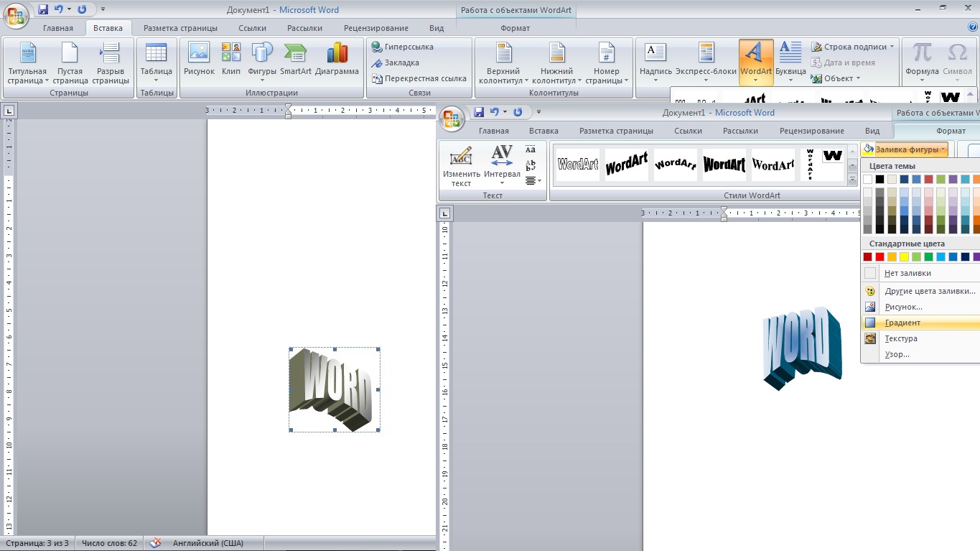
Task: Open the Символ symbol menu
Action: 958,63
